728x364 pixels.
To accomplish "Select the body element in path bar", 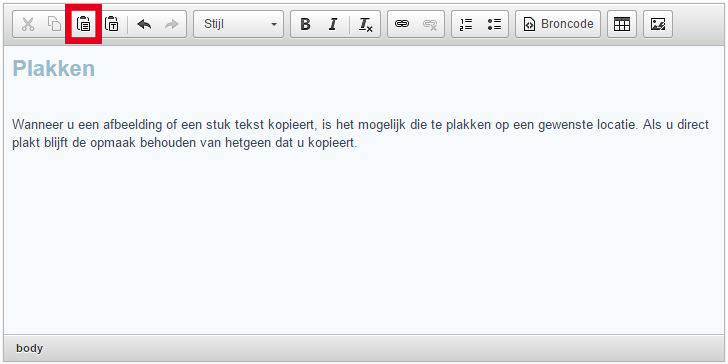I will point(29,348).
